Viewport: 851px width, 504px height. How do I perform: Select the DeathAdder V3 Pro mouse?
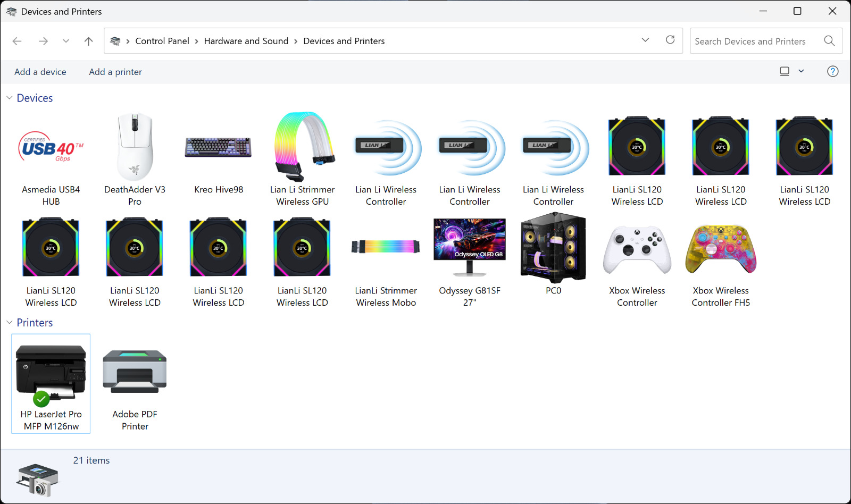tap(135, 159)
